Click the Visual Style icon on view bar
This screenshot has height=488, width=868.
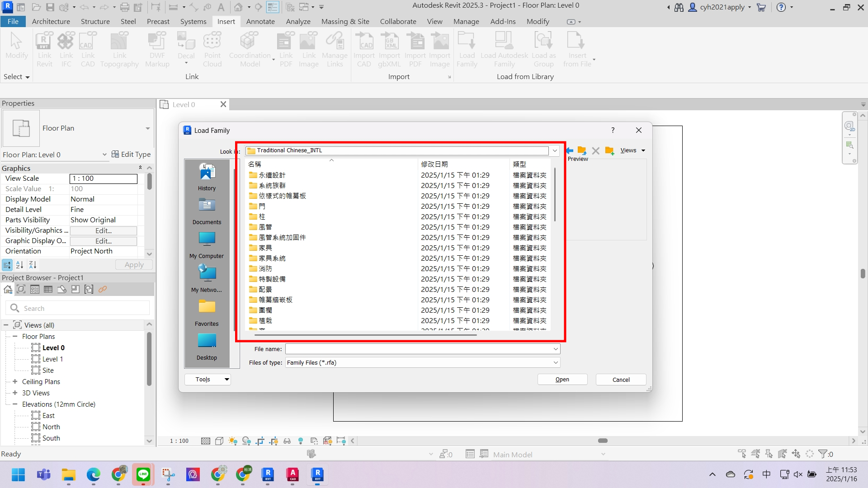(219, 441)
